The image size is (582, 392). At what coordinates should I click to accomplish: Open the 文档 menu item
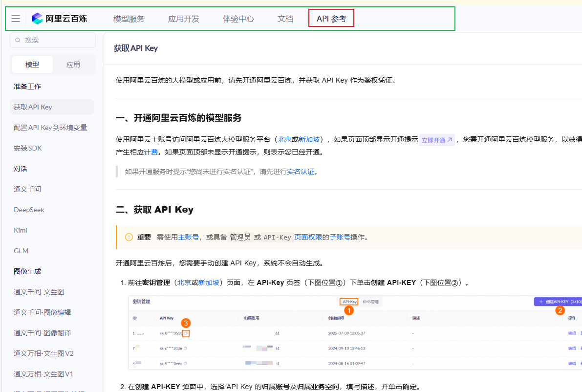(x=285, y=19)
